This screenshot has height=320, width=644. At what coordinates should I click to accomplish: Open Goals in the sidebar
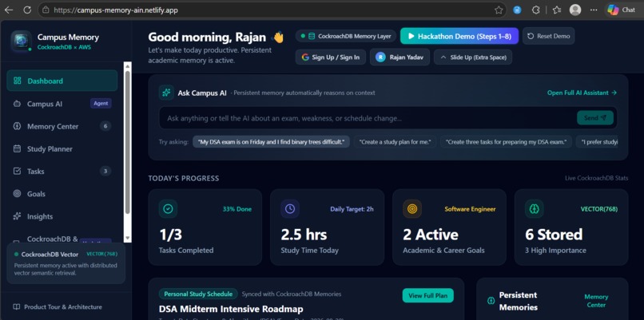pos(62,194)
